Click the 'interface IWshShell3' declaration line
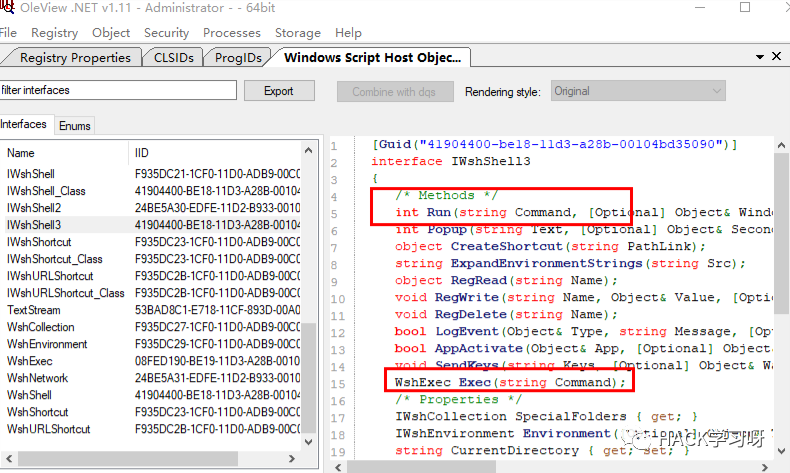Viewport: 790px width, 473px height. click(x=450, y=161)
